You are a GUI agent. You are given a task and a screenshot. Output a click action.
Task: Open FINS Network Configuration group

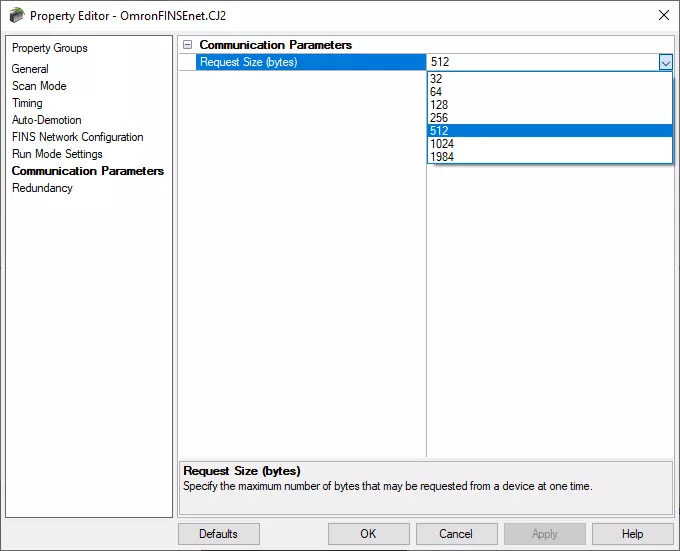click(x=78, y=137)
